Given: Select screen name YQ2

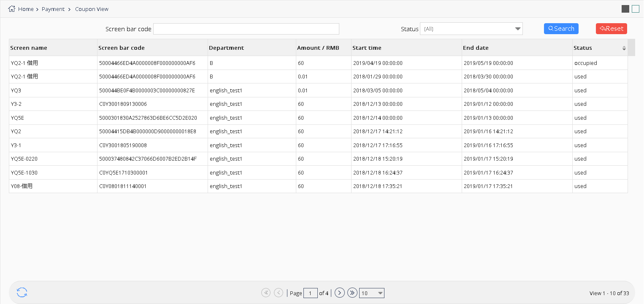Looking at the screenshot, I should click(x=16, y=132).
